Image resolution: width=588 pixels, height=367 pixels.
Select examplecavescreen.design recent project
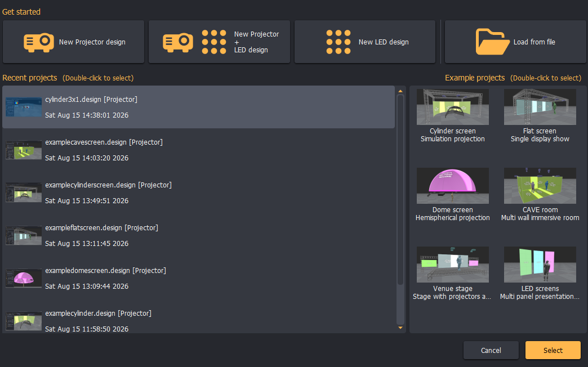click(198, 150)
